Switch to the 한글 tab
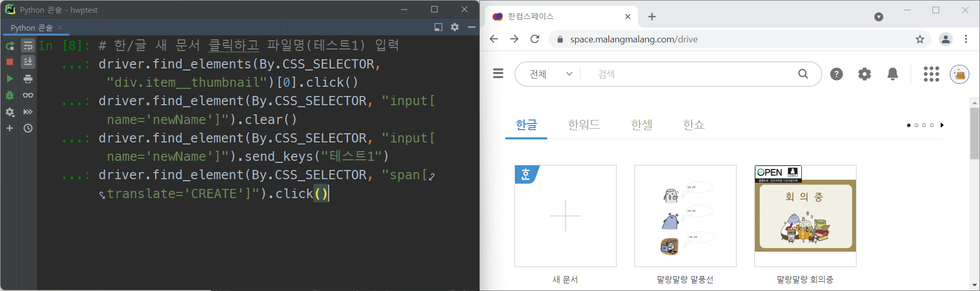This screenshot has width=980, height=291. coord(526,125)
